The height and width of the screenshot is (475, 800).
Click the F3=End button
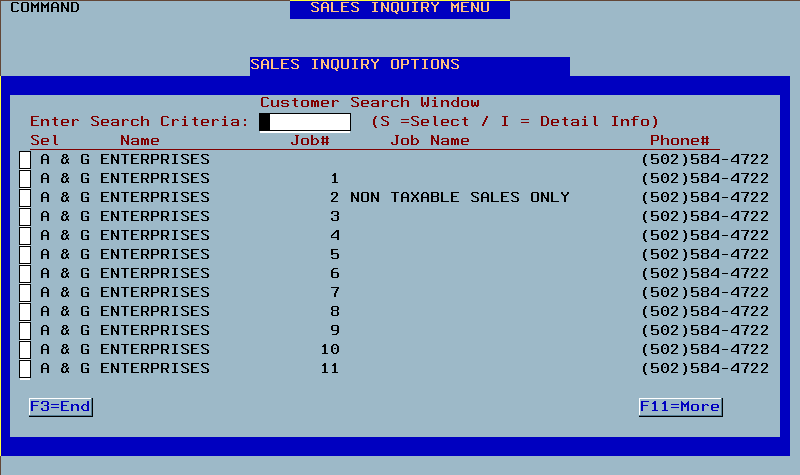coord(61,407)
